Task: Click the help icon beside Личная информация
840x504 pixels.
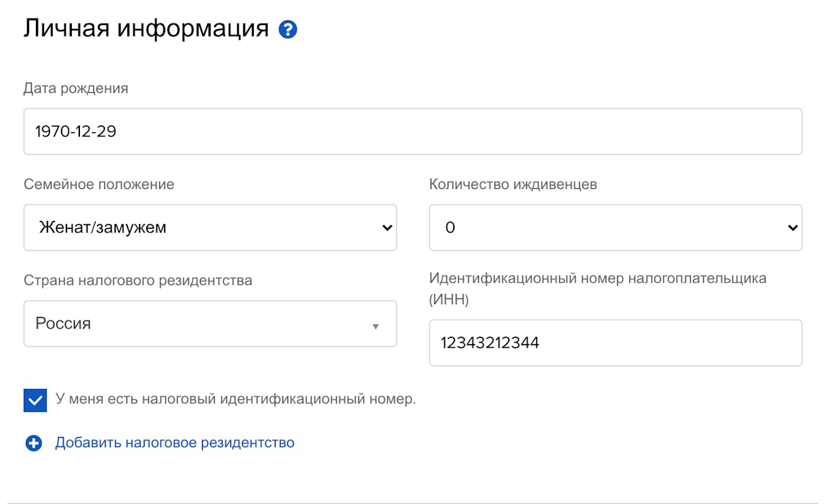Action: [x=288, y=30]
